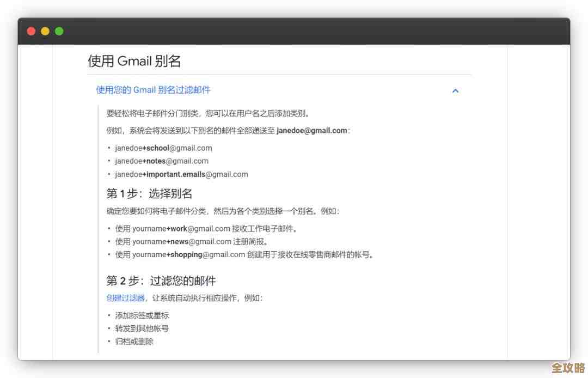
Task: Select the janedoe+notes@gmail.com alias text
Action: point(161,161)
